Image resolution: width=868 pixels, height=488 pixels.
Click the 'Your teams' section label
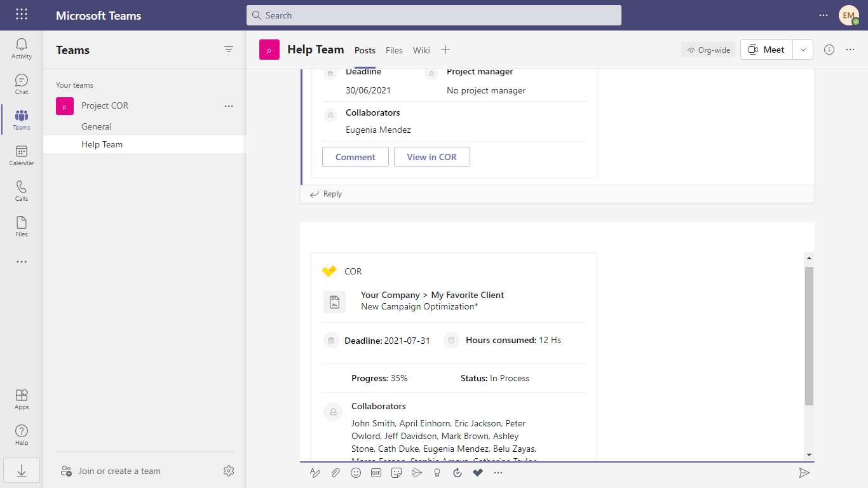(74, 85)
